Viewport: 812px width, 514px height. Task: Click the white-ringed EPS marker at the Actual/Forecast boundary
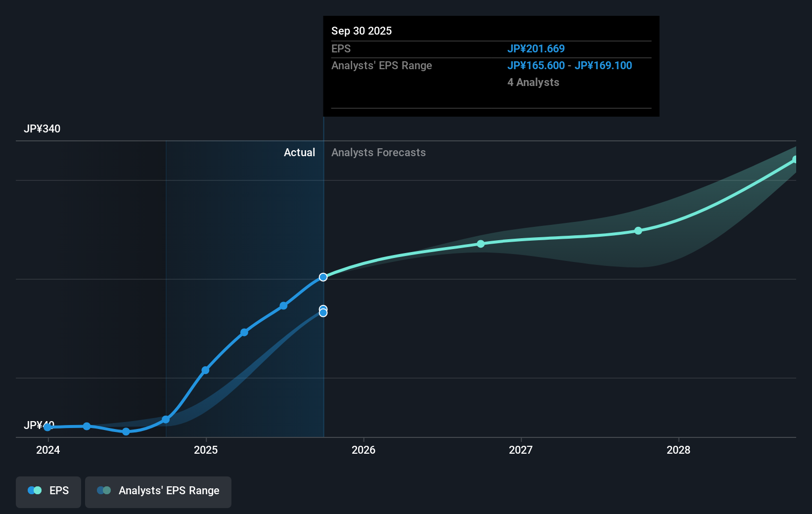click(x=323, y=277)
